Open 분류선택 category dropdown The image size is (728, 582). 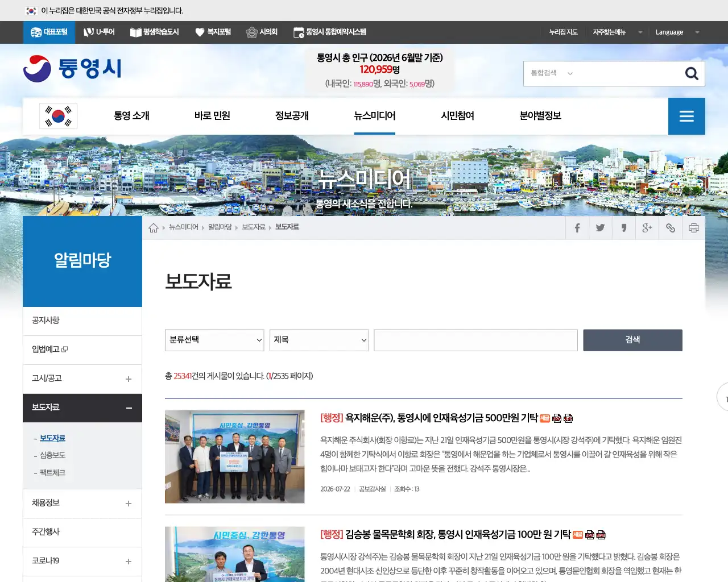214,340
